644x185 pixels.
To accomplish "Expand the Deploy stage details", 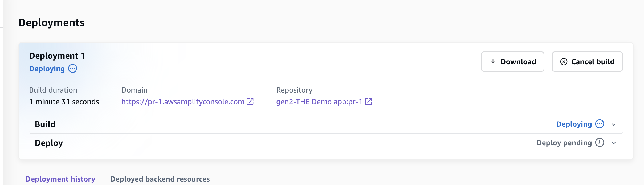I will pyautogui.click(x=614, y=143).
